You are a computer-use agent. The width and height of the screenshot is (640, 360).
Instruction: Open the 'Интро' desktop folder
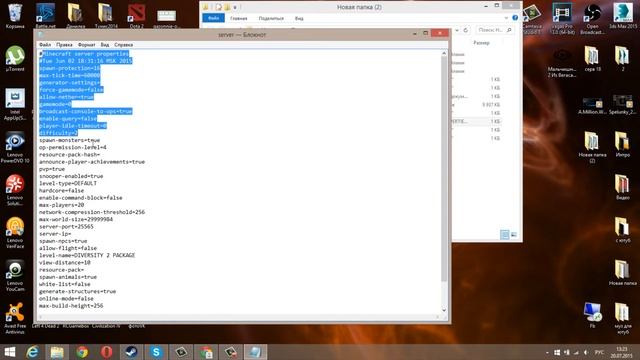pos(623,144)
